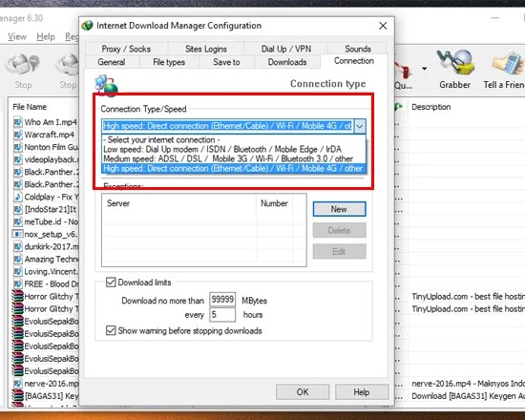This screenshot has width=525, height=420.
Task: Switch to the Downloads tab
Action: (287, 62)
